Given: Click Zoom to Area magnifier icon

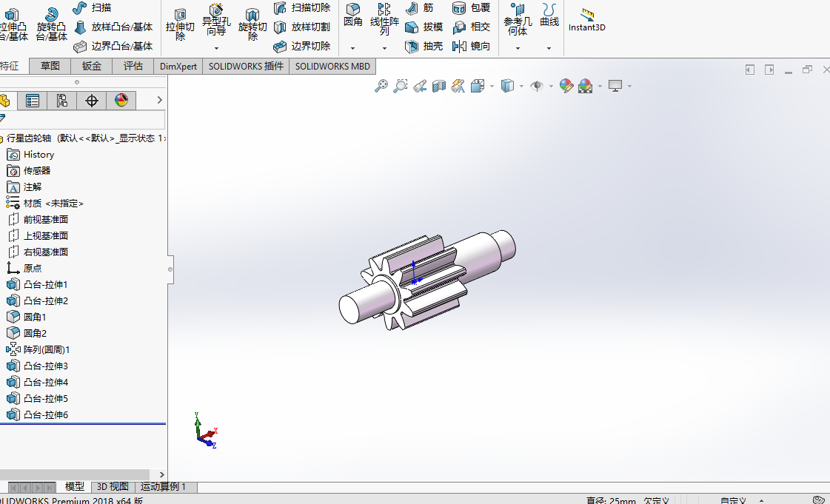Looking at the screenshot, I should 400,86.
